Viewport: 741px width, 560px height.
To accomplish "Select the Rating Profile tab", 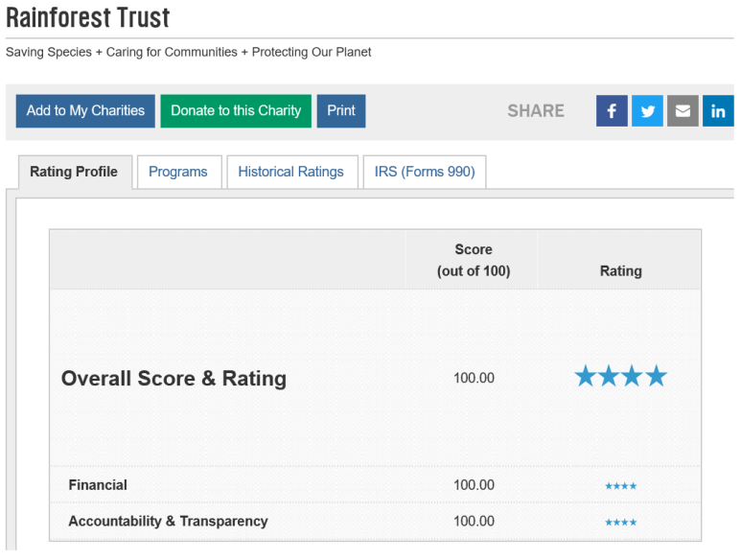I will click(74, 172).
